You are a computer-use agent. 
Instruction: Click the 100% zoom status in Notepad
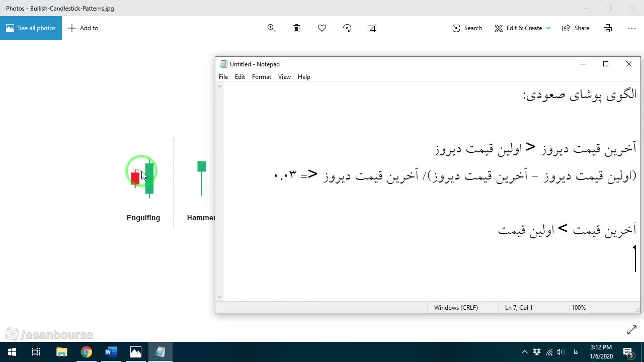(579, 308)
